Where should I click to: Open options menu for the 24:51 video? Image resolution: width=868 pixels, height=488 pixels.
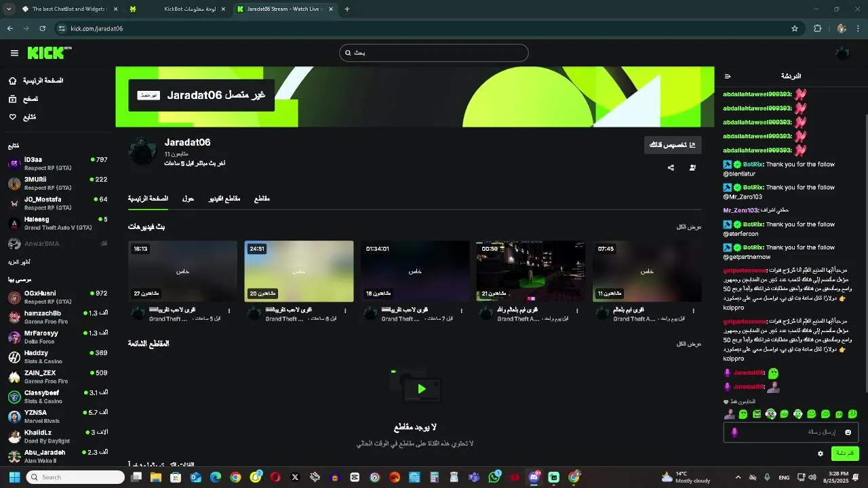[x=345, y=310]
